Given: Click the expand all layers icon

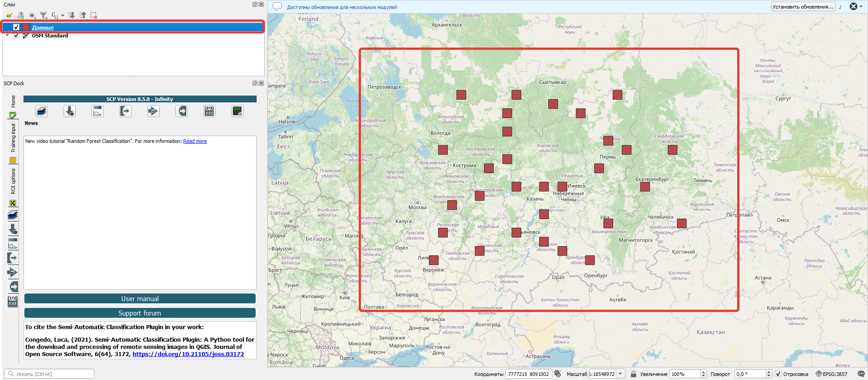Looking at the screenshot, I should tap(71, 15).
